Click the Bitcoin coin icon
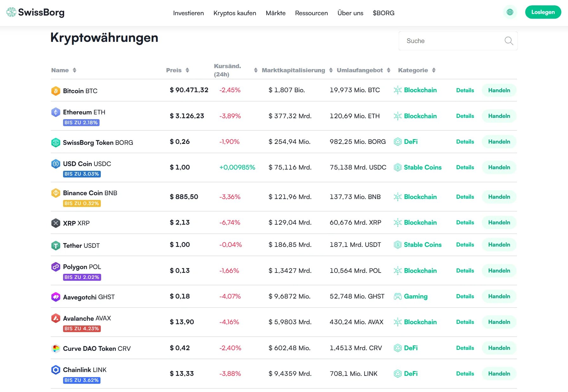568x392 pixels. coord(56,91)
